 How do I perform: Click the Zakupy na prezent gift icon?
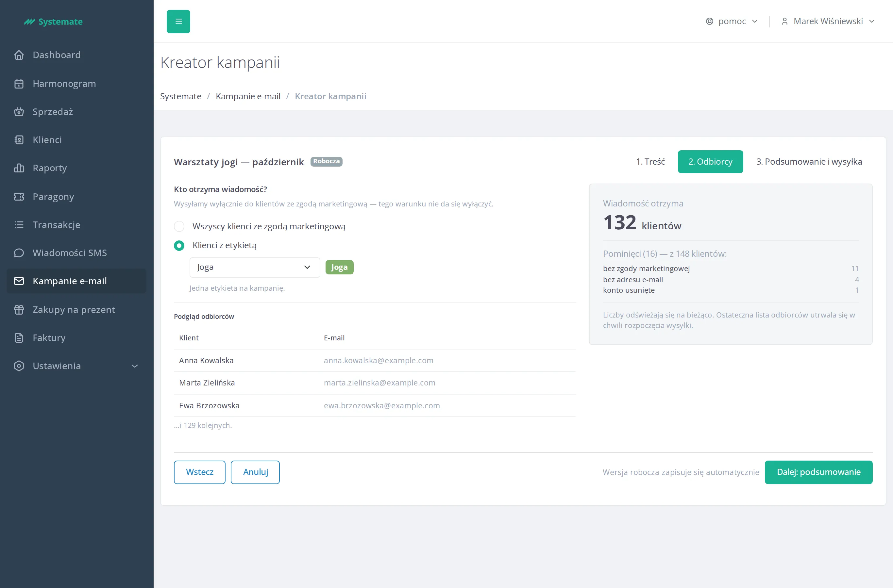[x=19, y=309]
